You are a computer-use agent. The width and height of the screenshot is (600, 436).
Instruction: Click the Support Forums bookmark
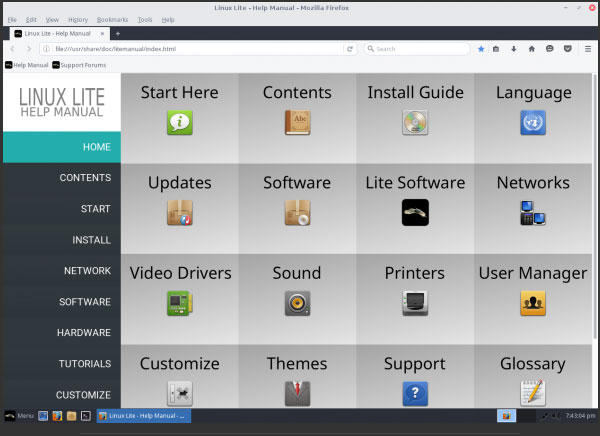pyautogui.click(x=79, y=65)
